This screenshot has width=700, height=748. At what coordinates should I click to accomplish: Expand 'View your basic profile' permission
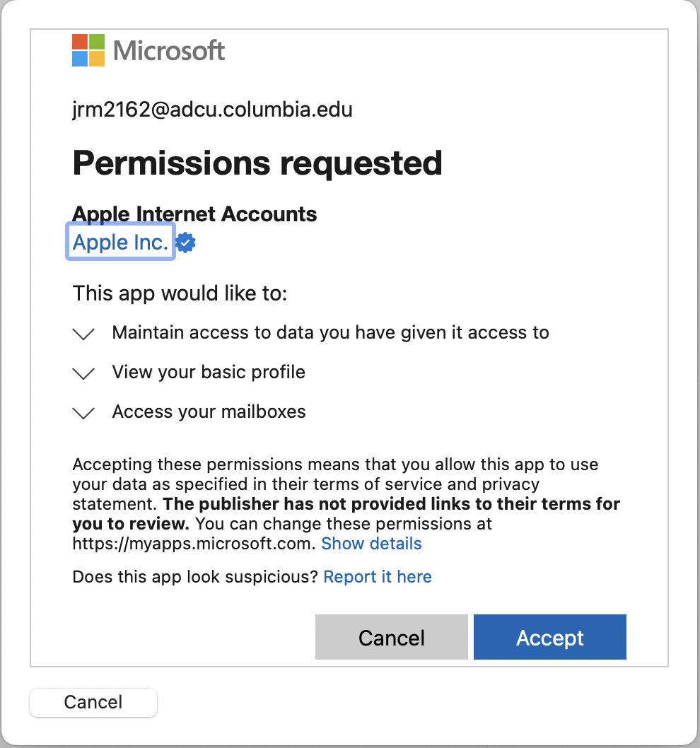click(x=83, y=373)
